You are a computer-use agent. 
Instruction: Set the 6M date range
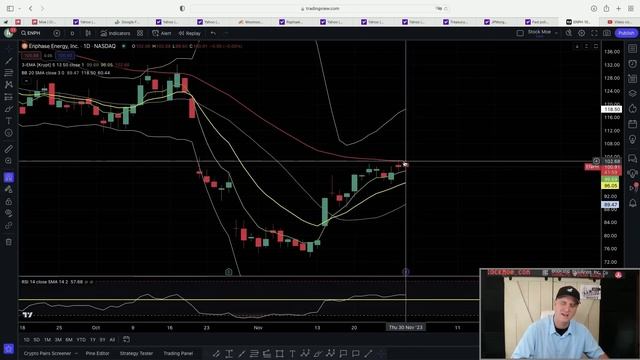(x=69, y=340)
